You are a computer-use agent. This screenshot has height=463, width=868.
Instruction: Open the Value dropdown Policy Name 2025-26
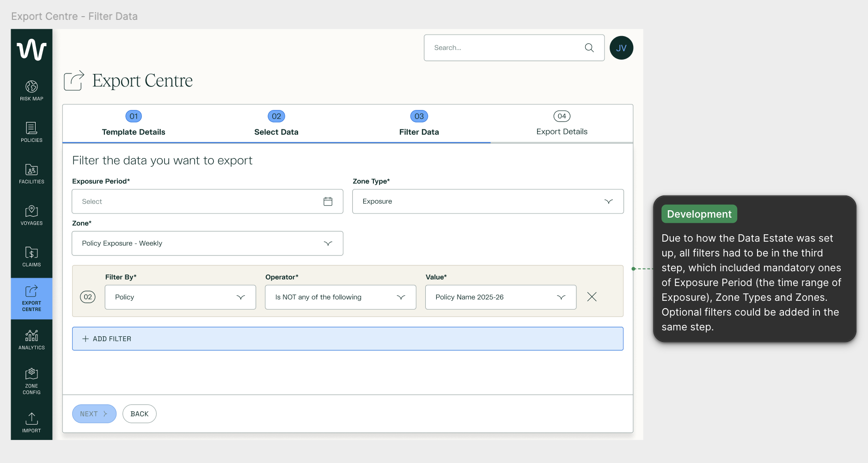pos(501,297)
